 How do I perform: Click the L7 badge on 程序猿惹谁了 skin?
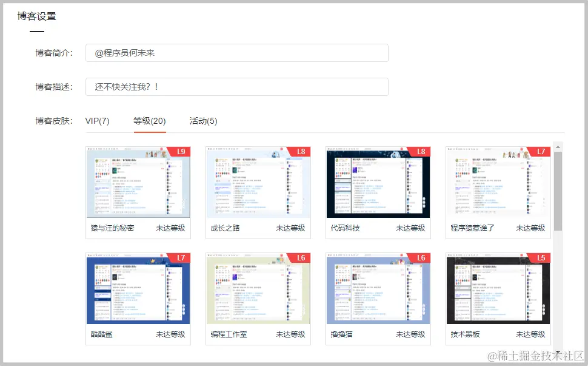click(541, 151)
